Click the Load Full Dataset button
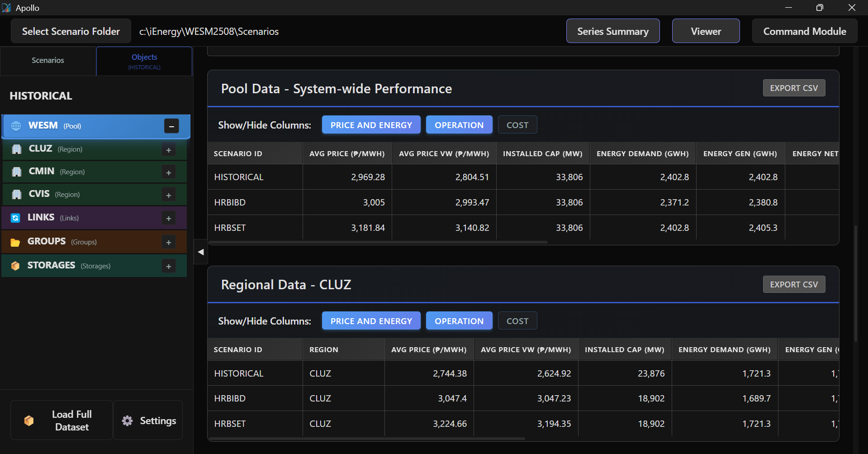 62,421
